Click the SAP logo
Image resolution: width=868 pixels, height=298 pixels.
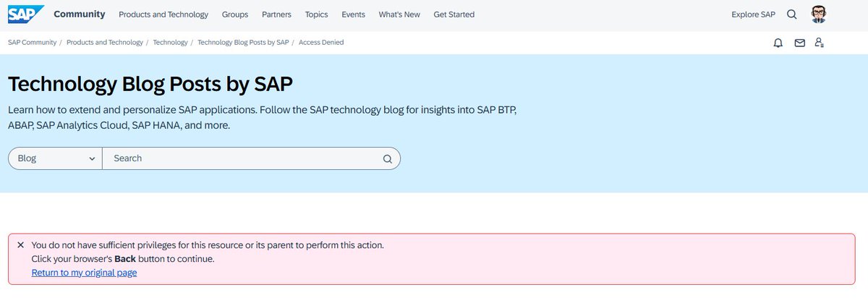[26, 14]
